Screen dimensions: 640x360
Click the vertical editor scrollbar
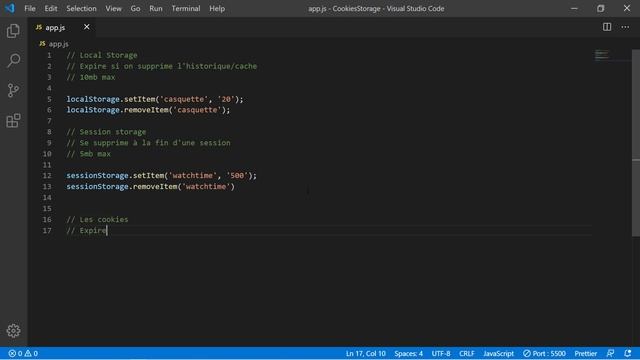click(636, 143)
